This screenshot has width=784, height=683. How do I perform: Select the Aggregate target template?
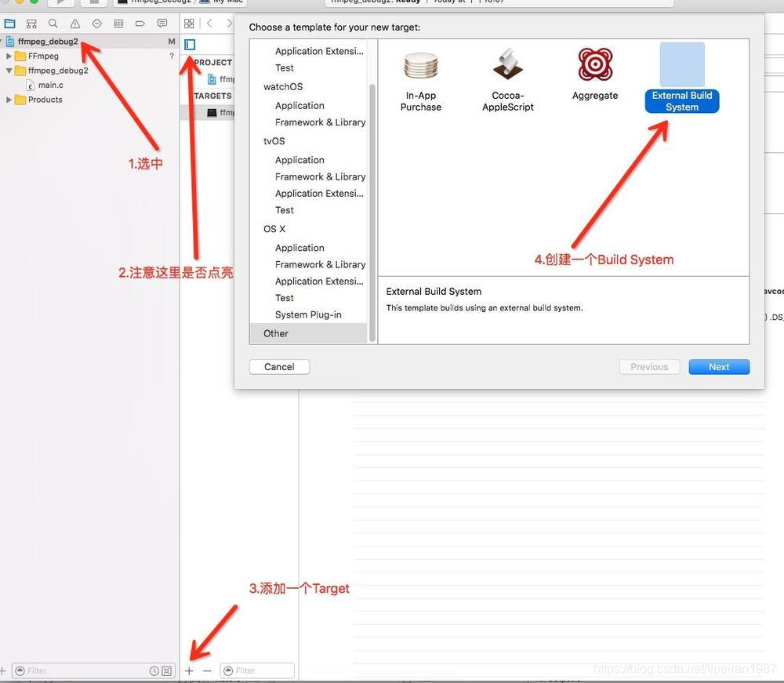click(595, 75)
